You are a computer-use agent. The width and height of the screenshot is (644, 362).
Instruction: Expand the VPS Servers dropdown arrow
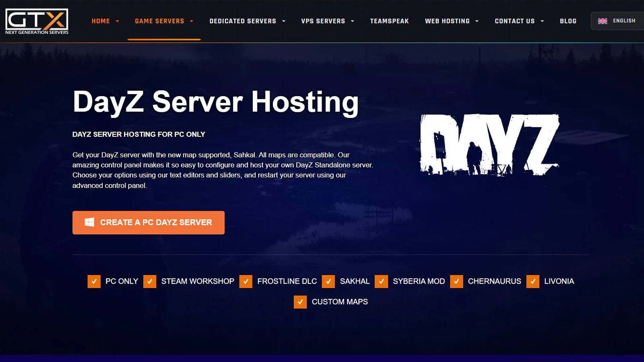[353, 21]
